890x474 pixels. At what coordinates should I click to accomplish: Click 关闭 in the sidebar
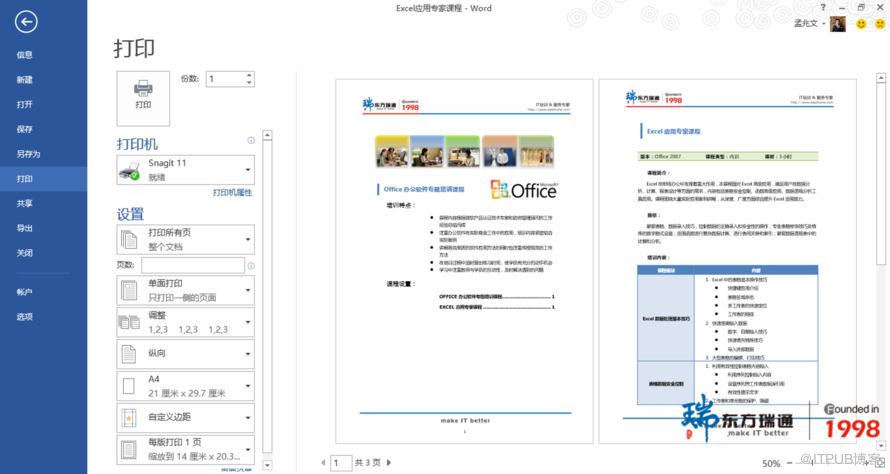click(24, 253)
